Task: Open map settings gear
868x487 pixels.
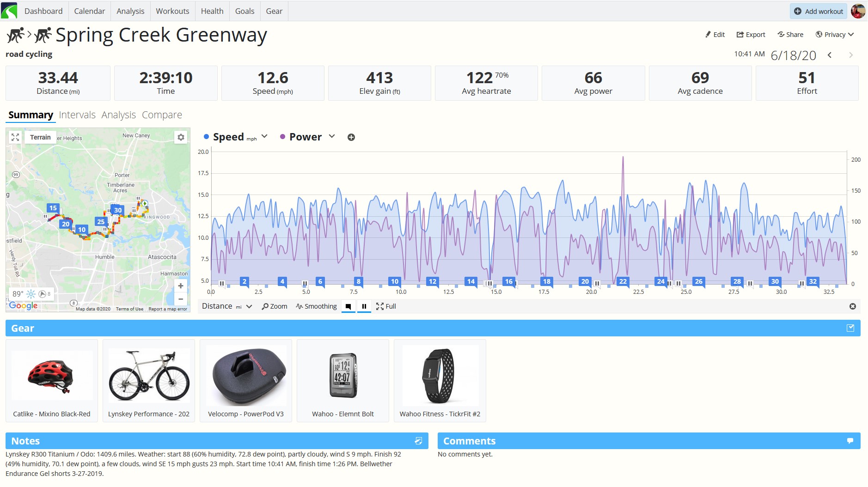Action: (181, 137)
